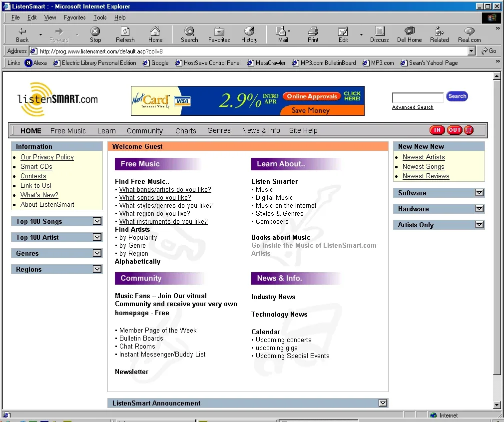
Task: Click the NextCard Visa banner ad
Action: [x=247, y=101]
